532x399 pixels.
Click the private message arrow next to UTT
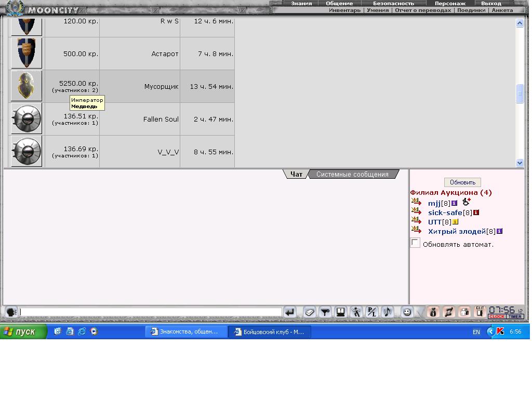(x=416, y=220)
